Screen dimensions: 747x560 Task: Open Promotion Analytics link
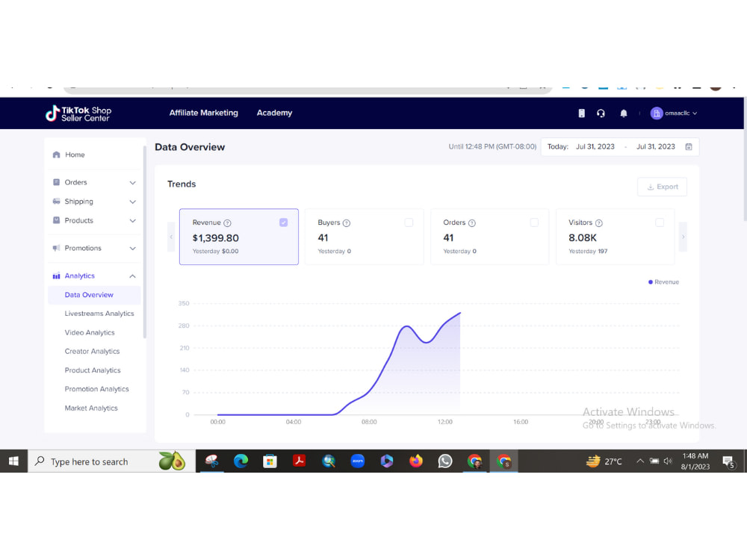point(96,389)
